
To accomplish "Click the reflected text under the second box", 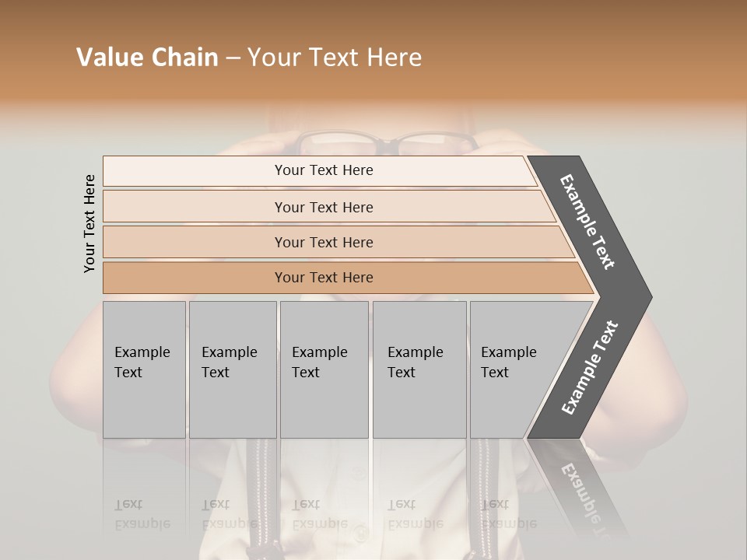I will [x=229, y=514].
